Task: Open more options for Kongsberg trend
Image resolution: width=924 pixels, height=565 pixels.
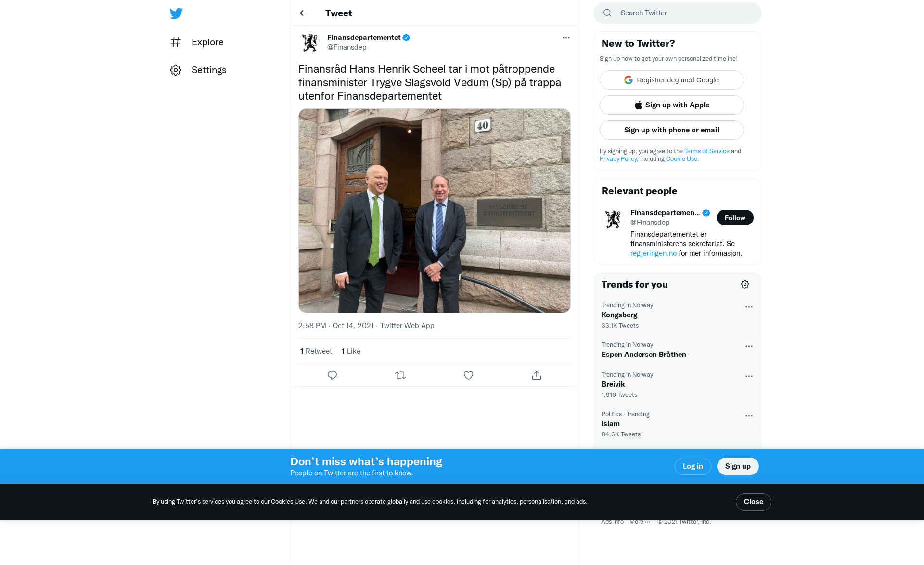Action: coord(749,307)
